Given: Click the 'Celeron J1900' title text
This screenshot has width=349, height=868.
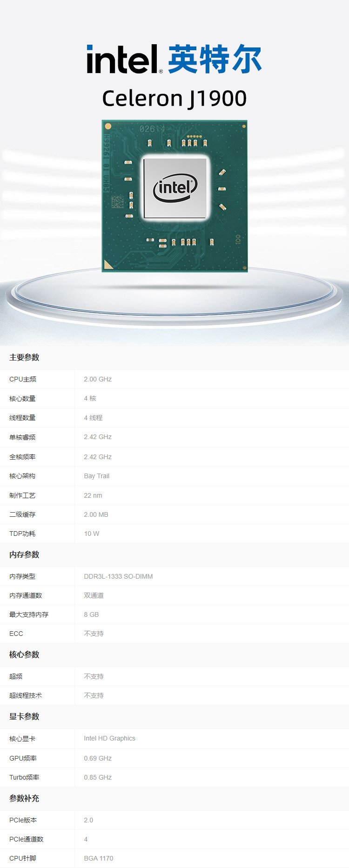Looking at the screenshot, I should tap(174, 99).
